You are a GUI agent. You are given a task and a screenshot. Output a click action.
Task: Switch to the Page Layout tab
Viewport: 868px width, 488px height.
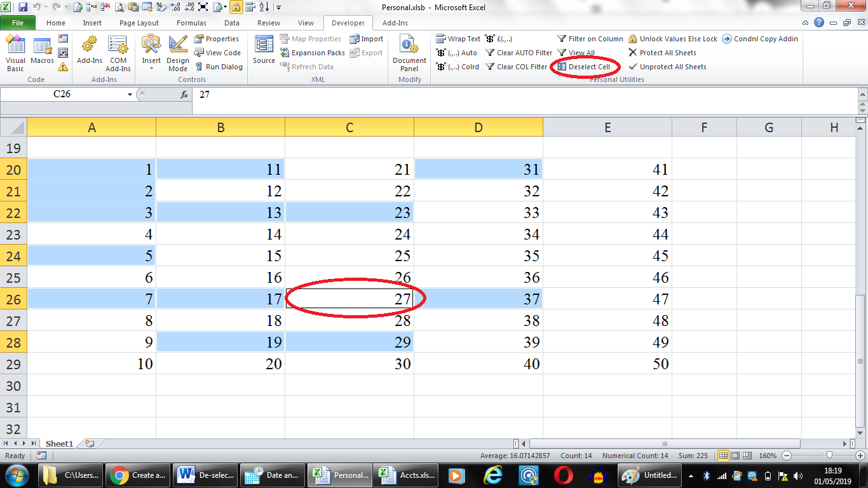point(139,23)
